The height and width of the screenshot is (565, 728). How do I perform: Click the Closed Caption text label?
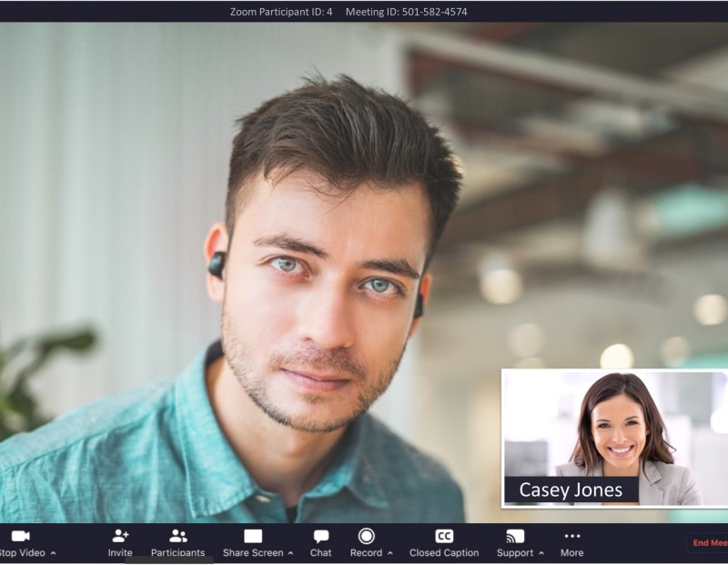(443, 553)
